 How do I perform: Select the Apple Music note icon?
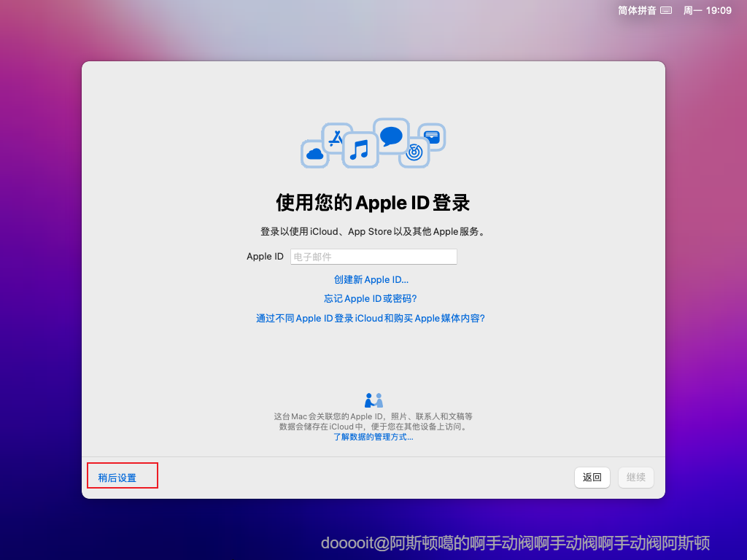point(360,151)
